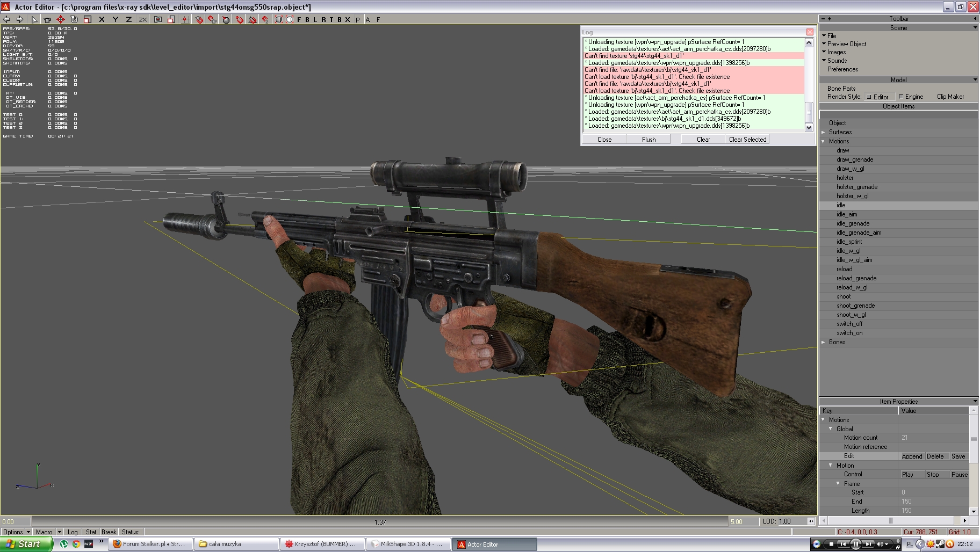Screen dimensions: 980x552
Task: Collapse the Motions tree node in Object Items
Action: tap(823, 141)
